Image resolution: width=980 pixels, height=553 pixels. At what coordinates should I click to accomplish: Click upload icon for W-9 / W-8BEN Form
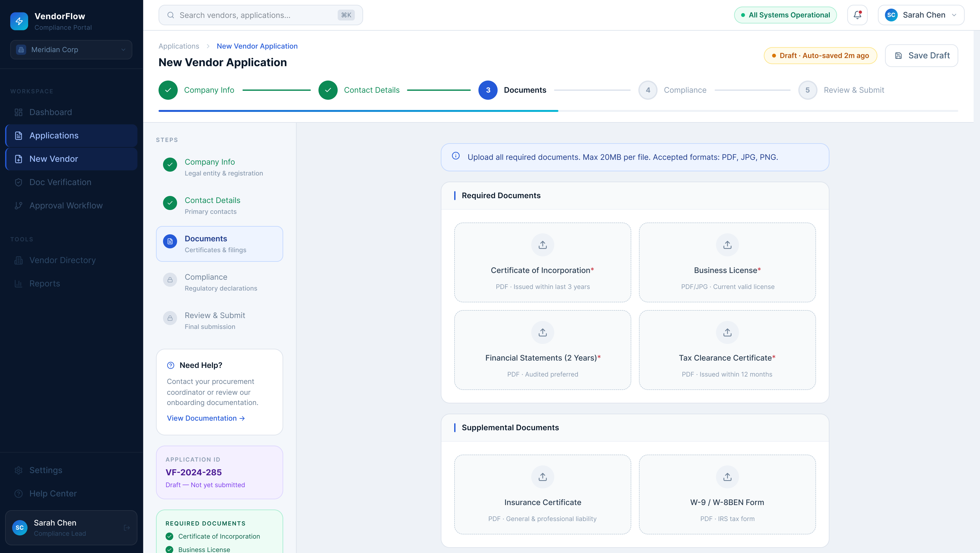pyautogui.click(x=727, y=477)
